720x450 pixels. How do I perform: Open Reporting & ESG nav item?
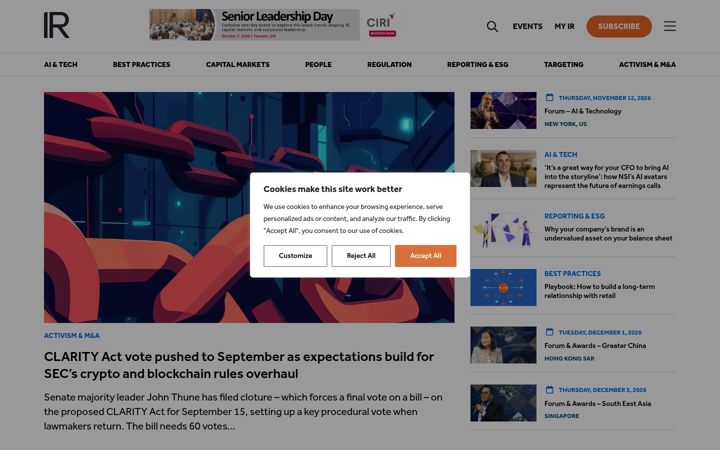click(x=478, y=65)
